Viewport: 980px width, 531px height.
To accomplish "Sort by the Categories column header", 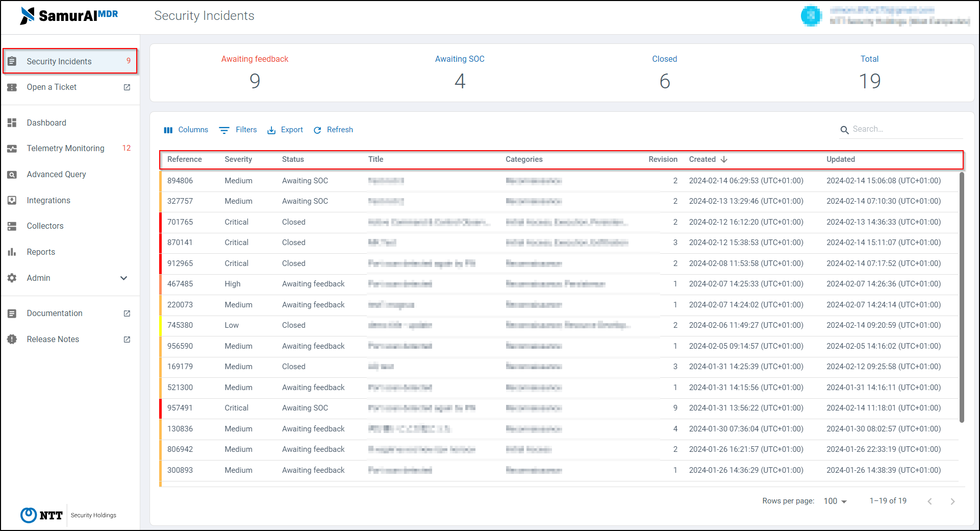I will [524, 159].
